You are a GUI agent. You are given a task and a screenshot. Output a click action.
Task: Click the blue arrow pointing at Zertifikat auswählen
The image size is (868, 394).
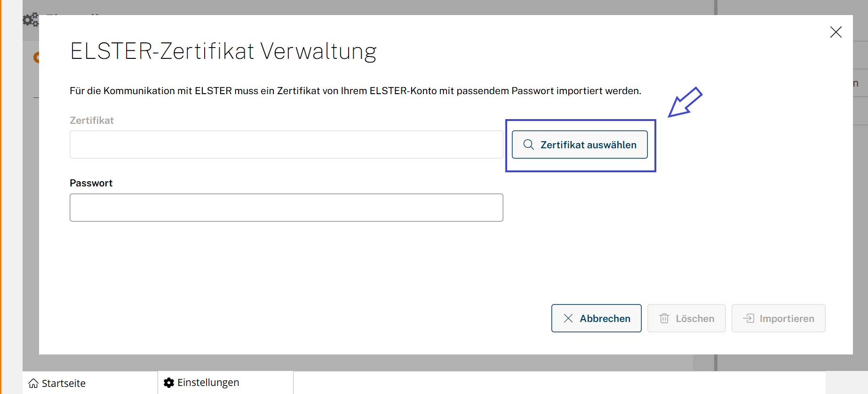tap(685, 102)
